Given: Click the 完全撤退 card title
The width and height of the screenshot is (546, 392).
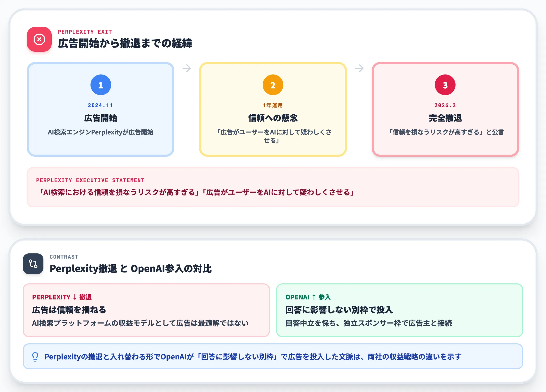Looking at the screenshot, I should click(x=445, y=118).
